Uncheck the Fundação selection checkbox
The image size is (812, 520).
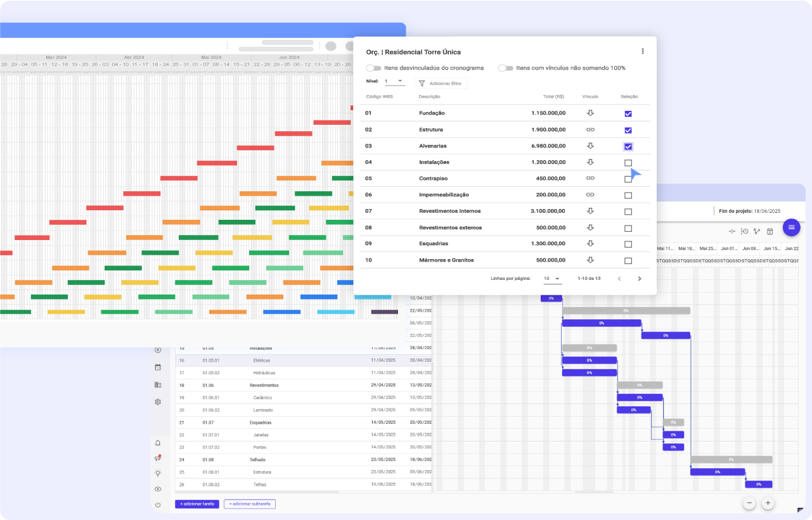(628, 113)
